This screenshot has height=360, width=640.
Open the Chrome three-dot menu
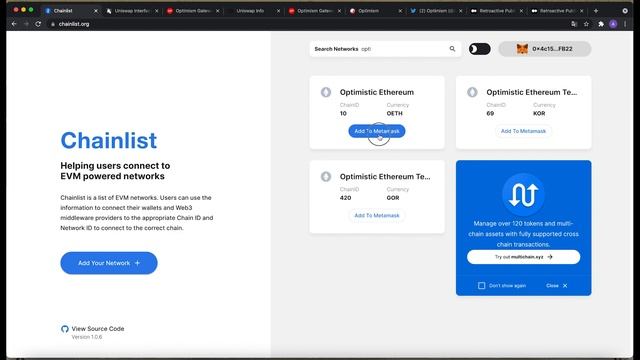coord(625,24)
